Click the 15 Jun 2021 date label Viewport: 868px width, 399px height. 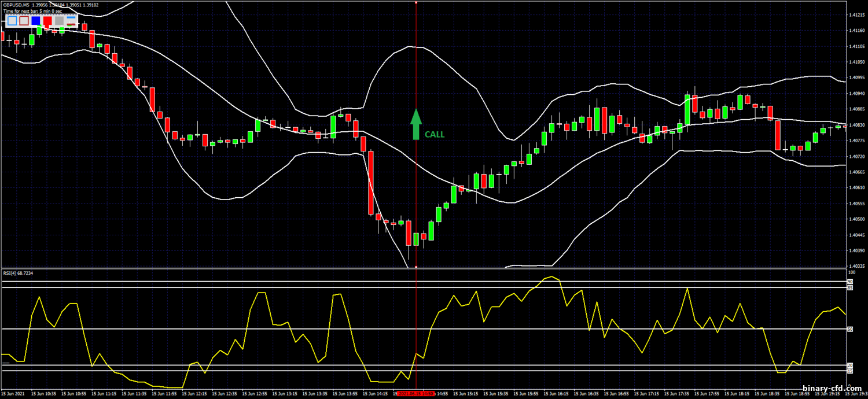coord(13,394)
